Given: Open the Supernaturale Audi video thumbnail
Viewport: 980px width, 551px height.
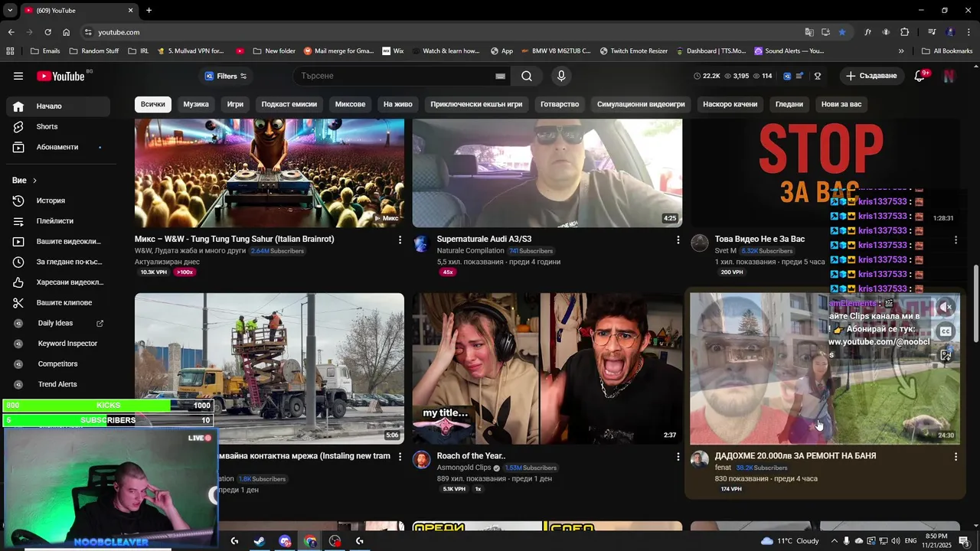Looking at the screenshot, I should (547, 173).
